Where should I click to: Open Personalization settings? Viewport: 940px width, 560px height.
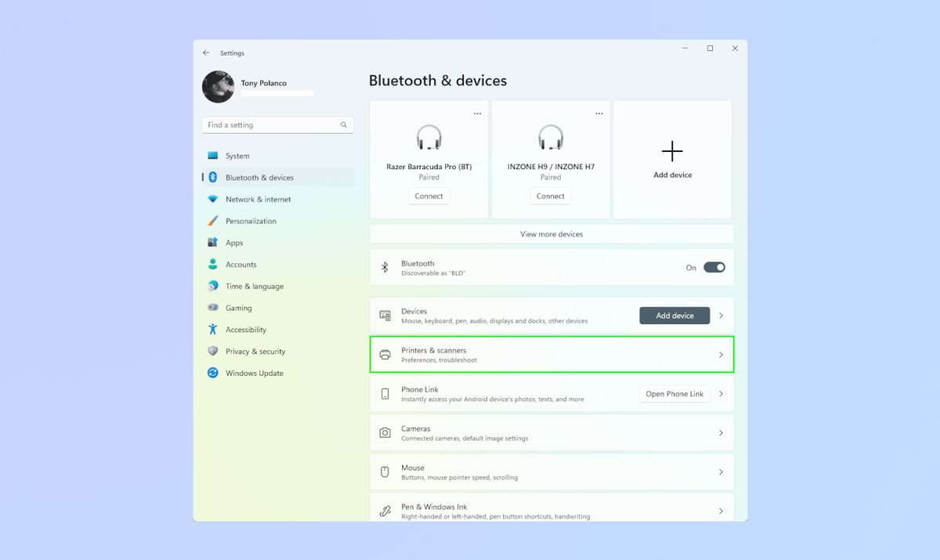(x=278, y=221)
